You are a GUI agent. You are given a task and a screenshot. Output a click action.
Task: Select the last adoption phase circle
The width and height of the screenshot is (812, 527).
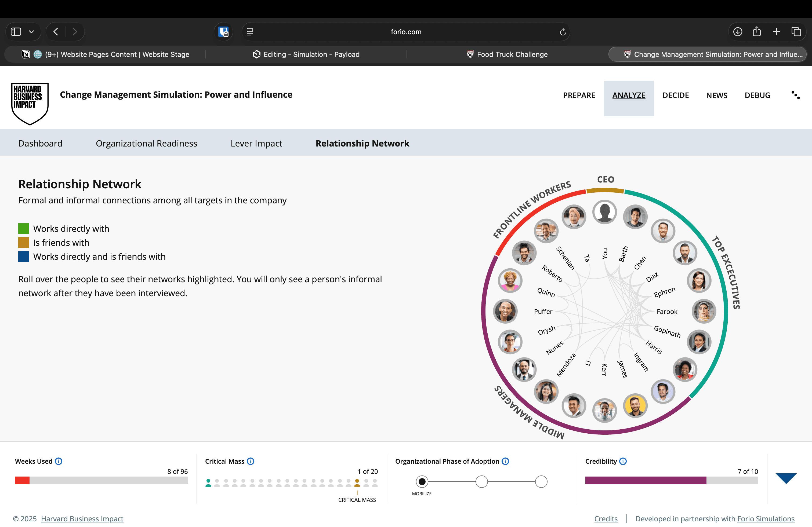click(x=541, y=482)
